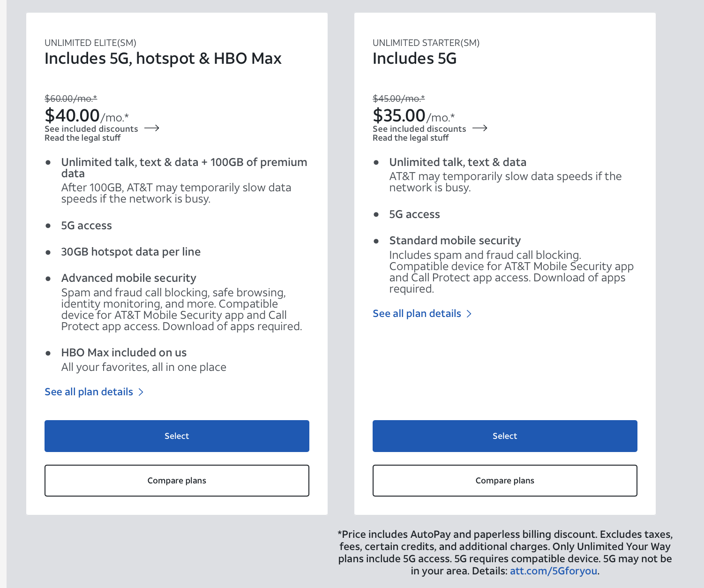This screenshot has width=704, height=588.
Task: Click the arrow icon beside Starter's included discounts
Action: tap(480, 128)
